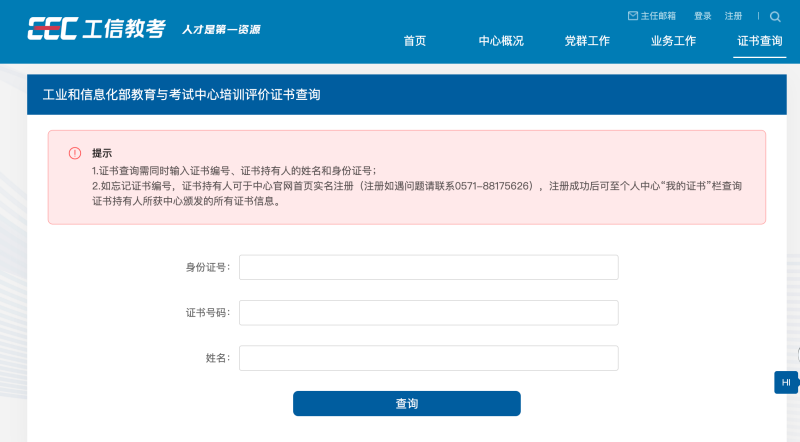Open the HI chat assistant widget

tap(786, 382)
